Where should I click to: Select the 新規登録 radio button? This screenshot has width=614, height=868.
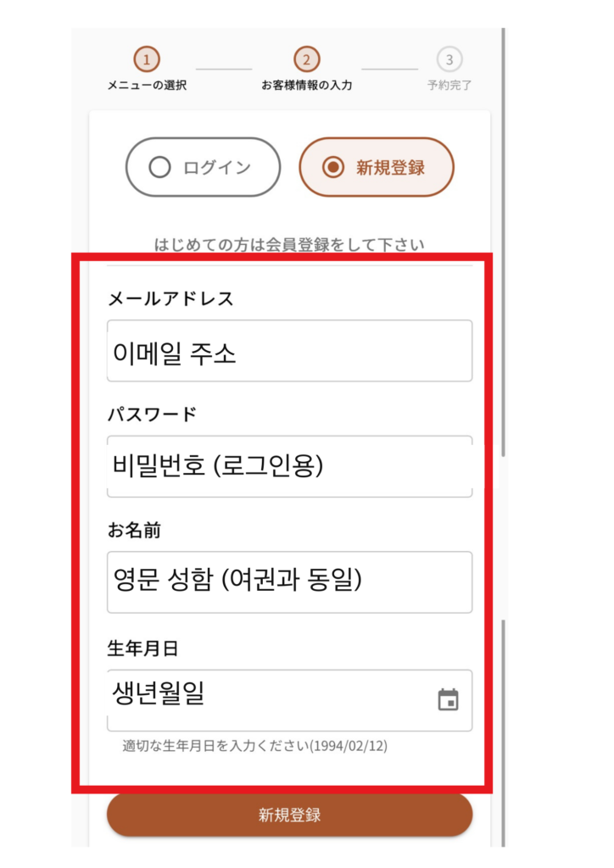point(333,167)
